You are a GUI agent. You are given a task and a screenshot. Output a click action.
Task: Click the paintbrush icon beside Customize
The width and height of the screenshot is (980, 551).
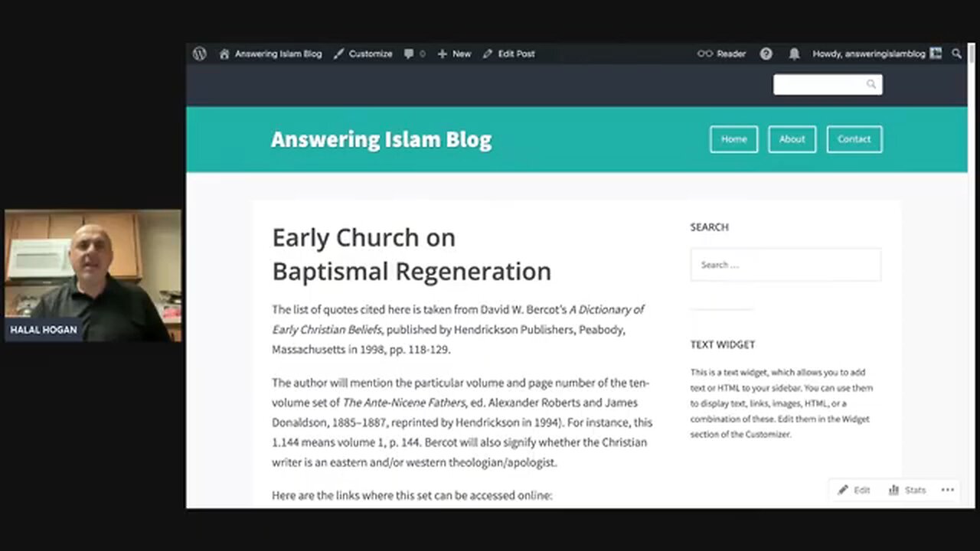tap(338, 54)
